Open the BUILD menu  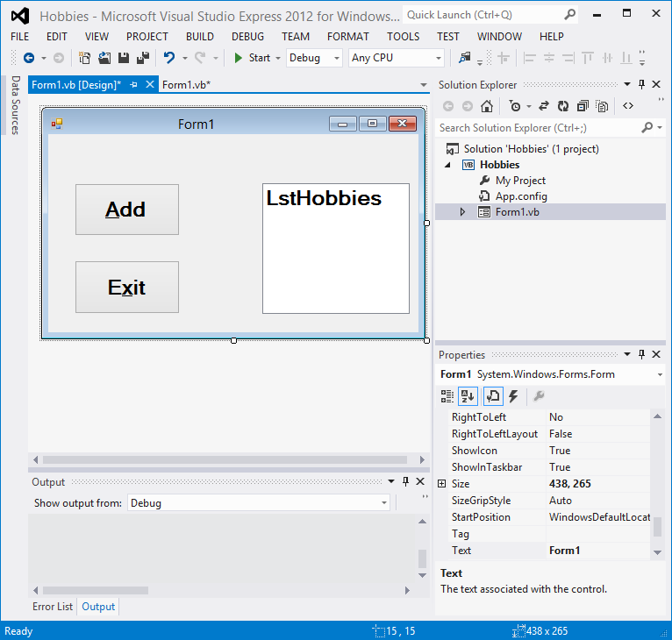[x=200, y=37]
